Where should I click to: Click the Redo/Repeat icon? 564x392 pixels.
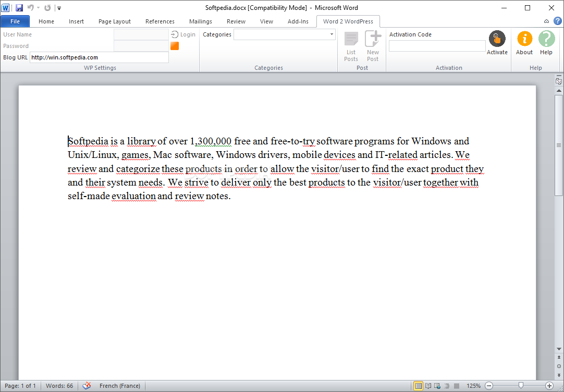pyautogui.click(x=47, y=7)
